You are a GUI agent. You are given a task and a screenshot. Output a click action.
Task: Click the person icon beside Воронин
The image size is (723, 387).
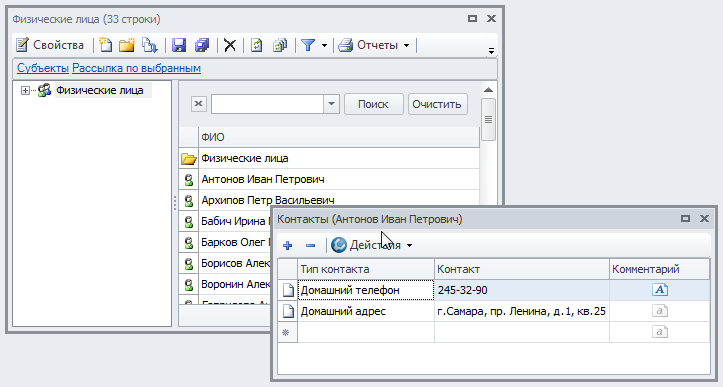(x=189, y=285)
